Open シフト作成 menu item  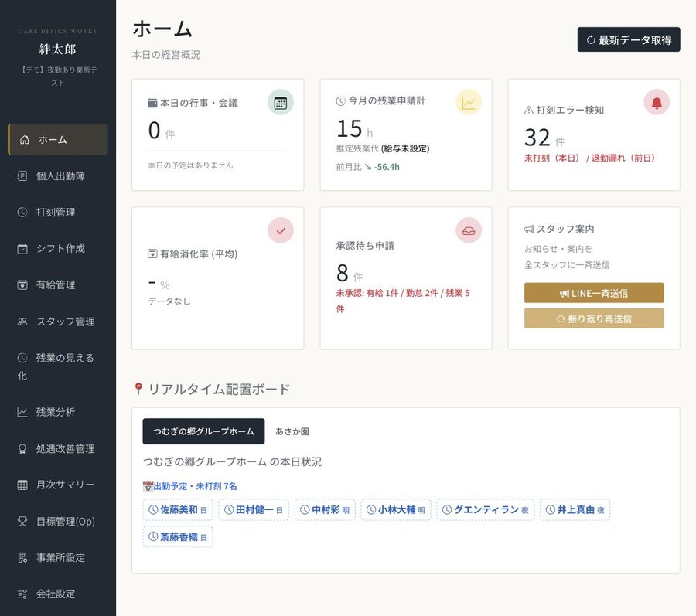58,249
